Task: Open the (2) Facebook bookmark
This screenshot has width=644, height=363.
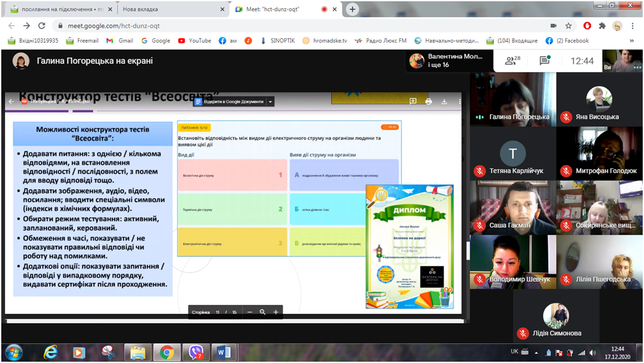Action: [x=567, y=41]
